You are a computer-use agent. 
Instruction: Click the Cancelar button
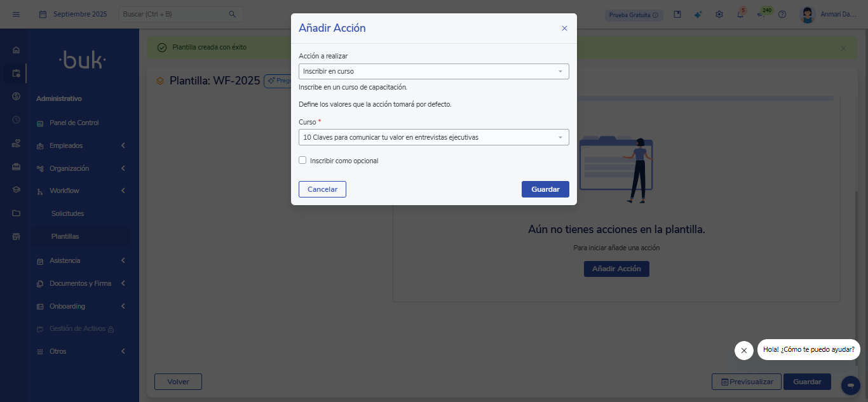click(322, 189)
